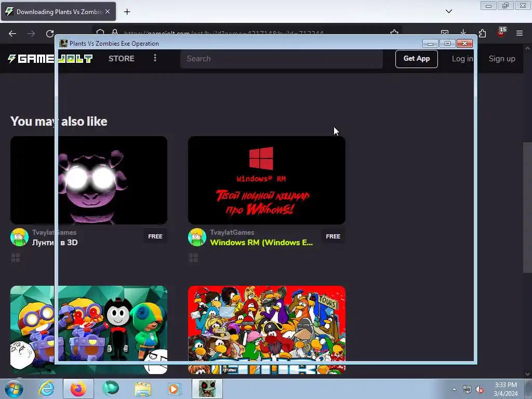Screen dimensions: 532x399
Task: Click TvaylatGames author under Windows RM
Action: (x=232, y=232)
